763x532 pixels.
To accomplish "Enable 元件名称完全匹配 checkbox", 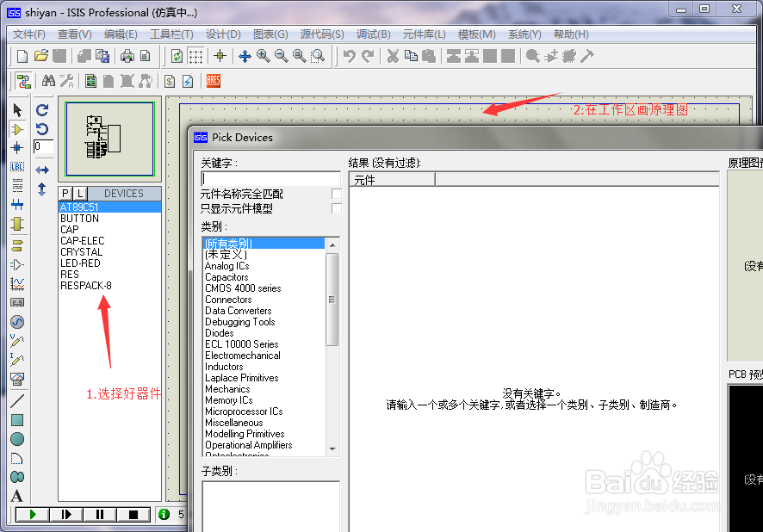I will tap(336, 194).
